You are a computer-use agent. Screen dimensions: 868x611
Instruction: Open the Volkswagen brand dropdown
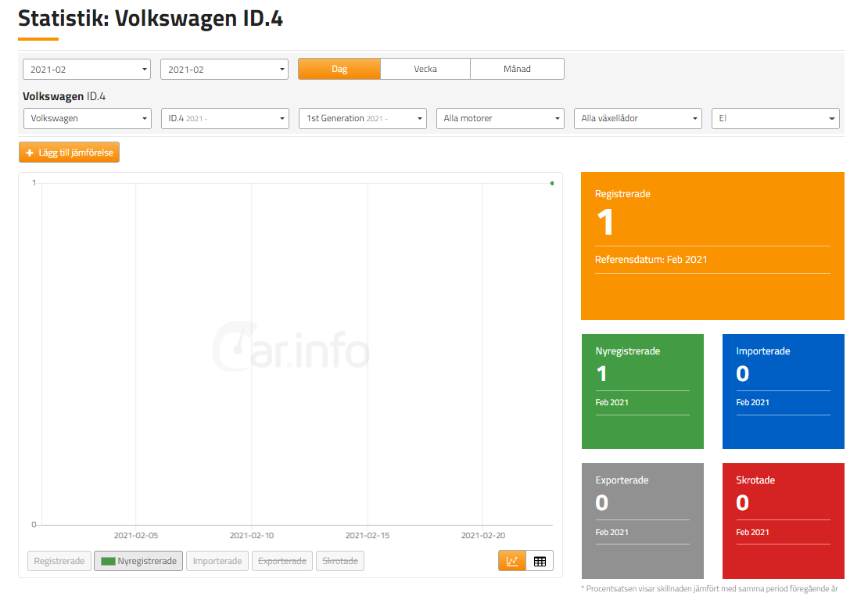point(88,119)
